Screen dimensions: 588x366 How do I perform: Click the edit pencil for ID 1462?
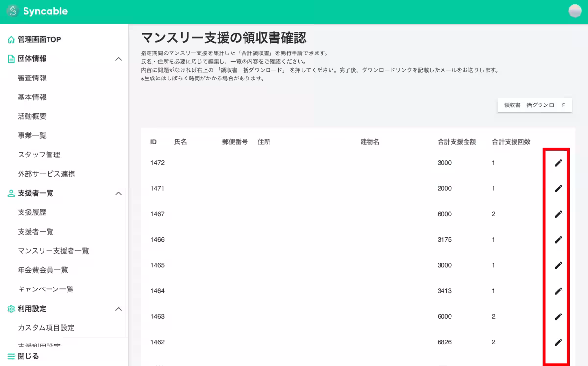(559, 342)
